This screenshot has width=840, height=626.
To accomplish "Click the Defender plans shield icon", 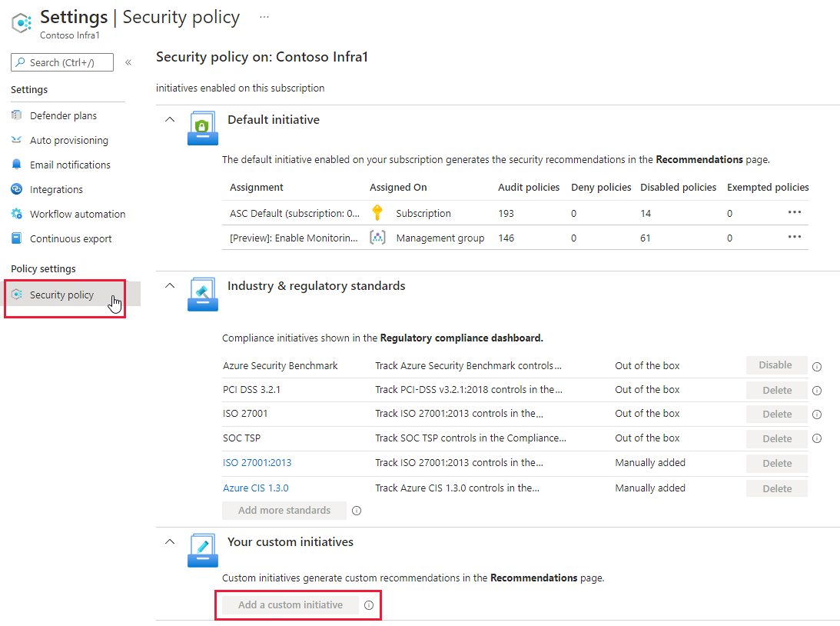I will [x=16, y=115].
